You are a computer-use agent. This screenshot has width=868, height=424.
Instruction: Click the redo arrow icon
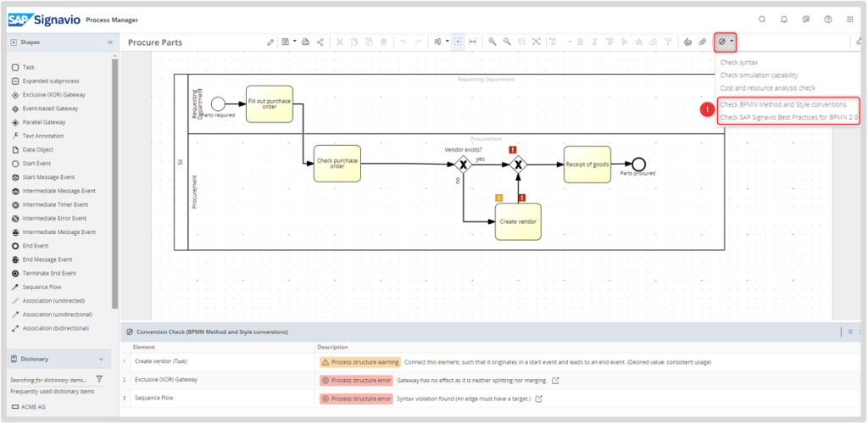418,42
